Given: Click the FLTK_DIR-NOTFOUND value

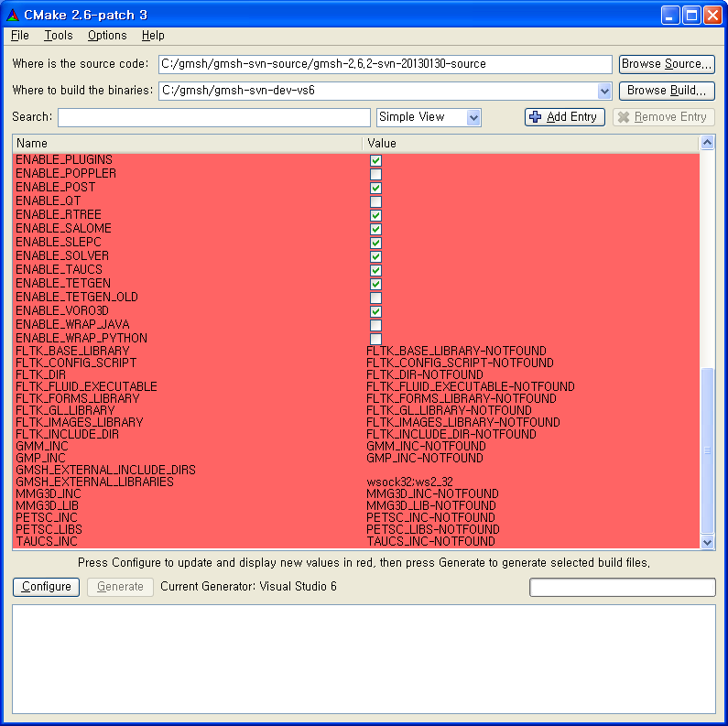Looking at the screenshot, I should point(424,375).
